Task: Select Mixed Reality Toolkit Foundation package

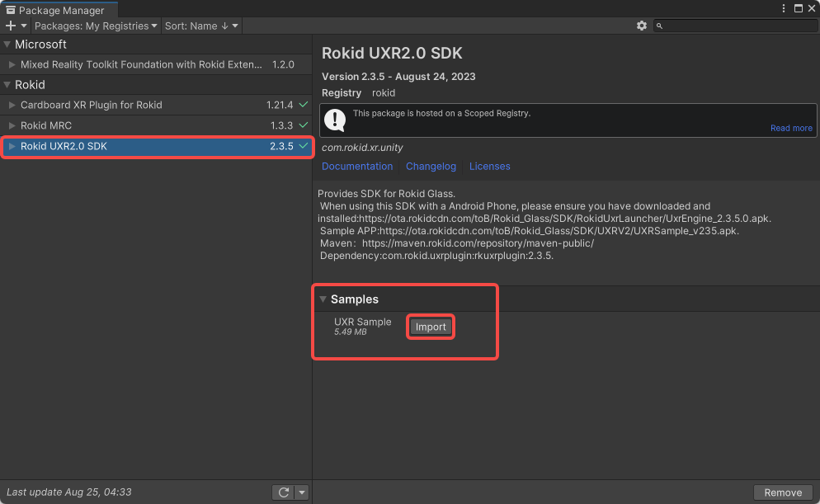Action: coord(156,65)
